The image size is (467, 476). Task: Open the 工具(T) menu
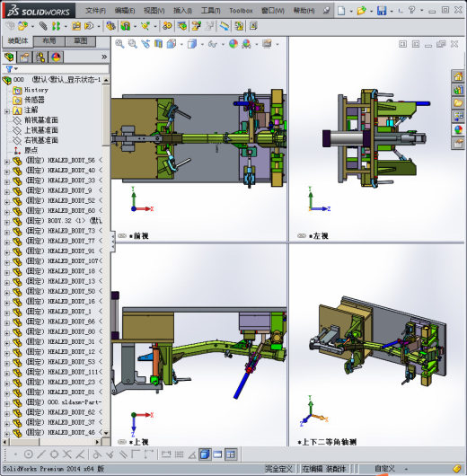tap(210, 11)
